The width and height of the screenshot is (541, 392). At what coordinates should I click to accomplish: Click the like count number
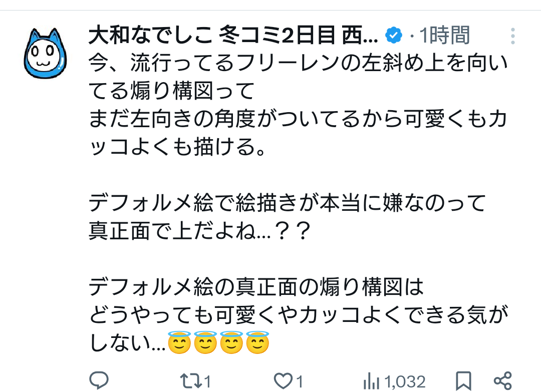point(300,382)
